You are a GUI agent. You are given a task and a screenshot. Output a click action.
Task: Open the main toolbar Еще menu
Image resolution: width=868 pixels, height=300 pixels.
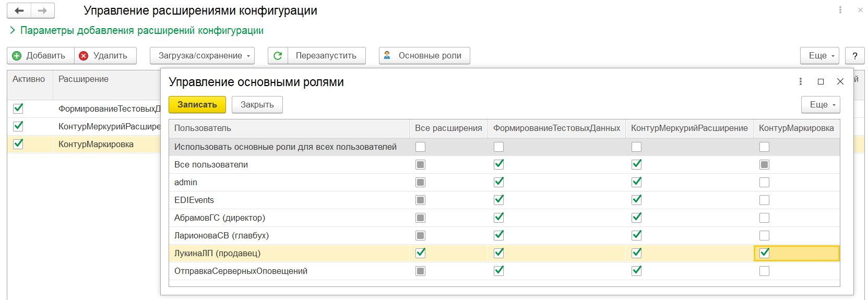click(x=819, y=56)
